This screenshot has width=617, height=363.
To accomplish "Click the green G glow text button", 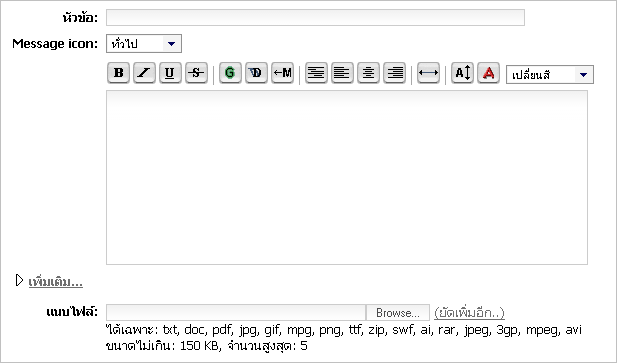I will tap(230, 73).
